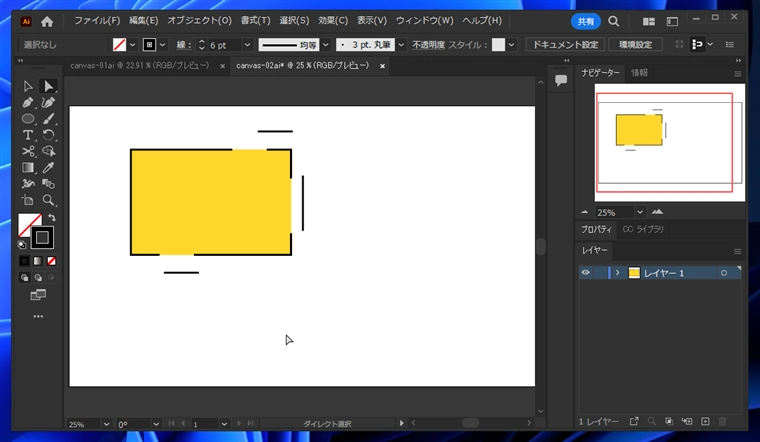Image resolution: width=760 pixels, height=442 pixels.
Task: Expand レイヤー 1 layer contents
Action: tap(618, 273)
